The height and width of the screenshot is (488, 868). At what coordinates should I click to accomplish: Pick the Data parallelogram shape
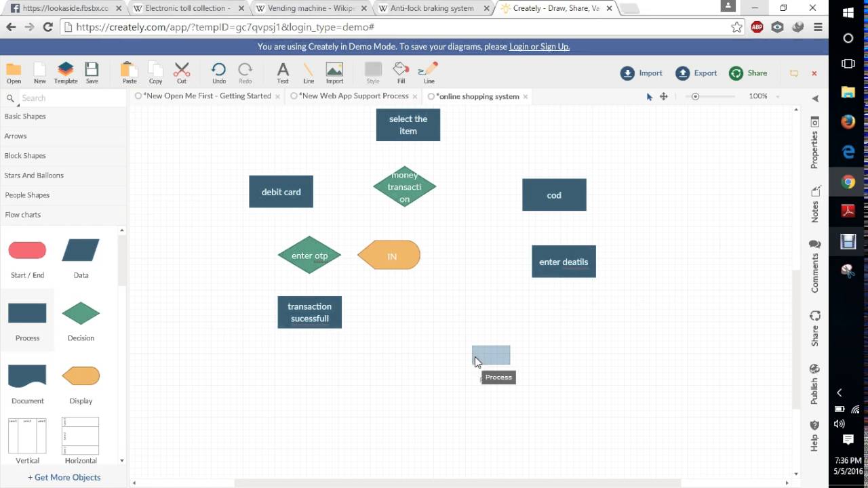81,250
